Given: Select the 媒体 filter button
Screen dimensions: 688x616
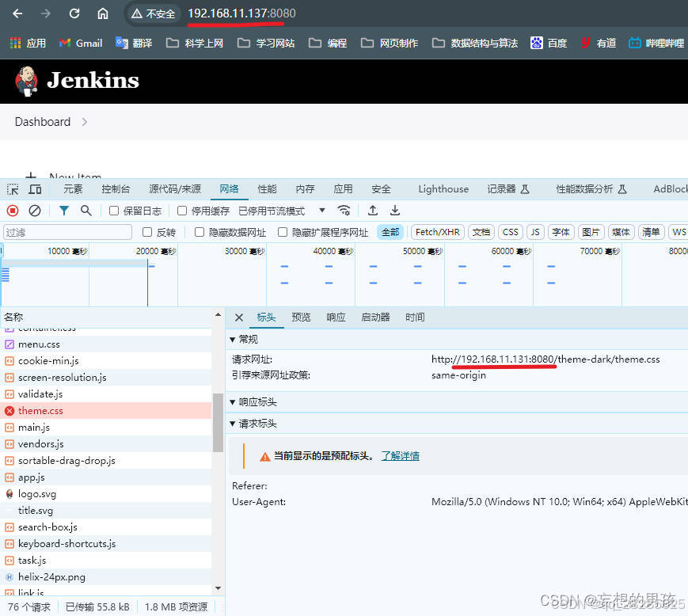Looking at the screenshot, I should click(621, 232).
